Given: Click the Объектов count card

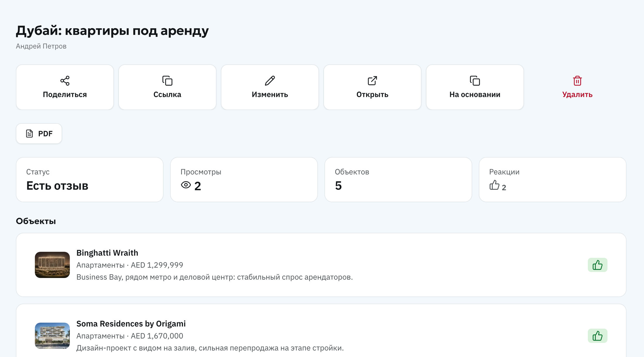Looking at the screenshot, I should point(398,179).
